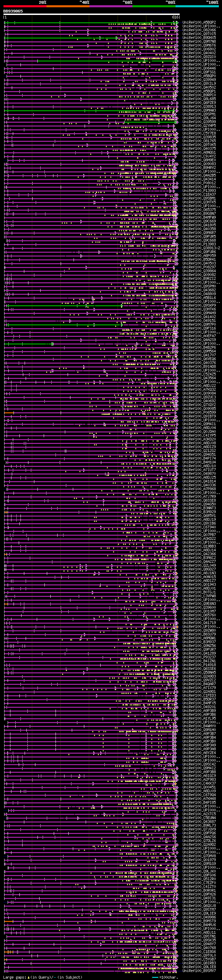
Task: Select the query ID BB939065
Action: click(x=13, y=11)
